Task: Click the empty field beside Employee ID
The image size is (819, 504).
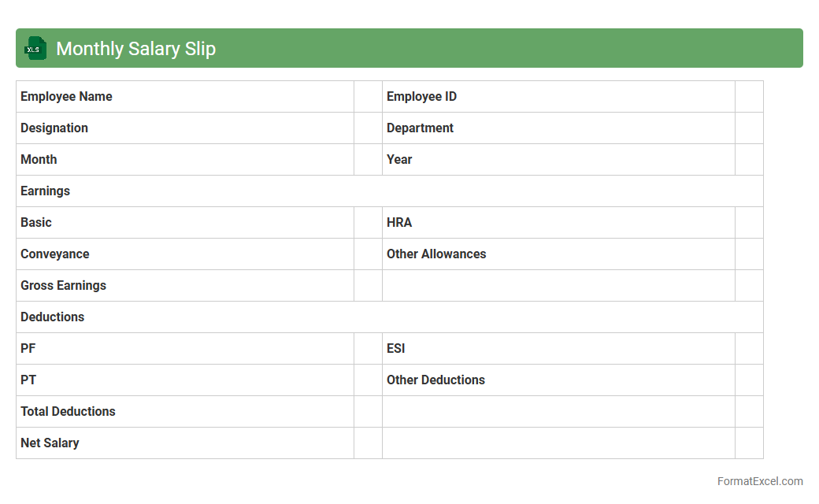Action: click(749, 97)
